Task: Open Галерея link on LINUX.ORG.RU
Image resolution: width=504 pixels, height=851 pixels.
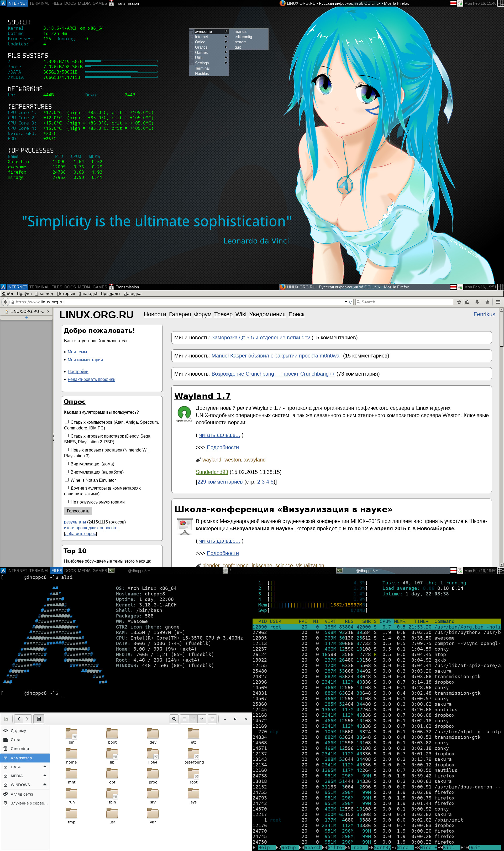Action: point(180,314)
